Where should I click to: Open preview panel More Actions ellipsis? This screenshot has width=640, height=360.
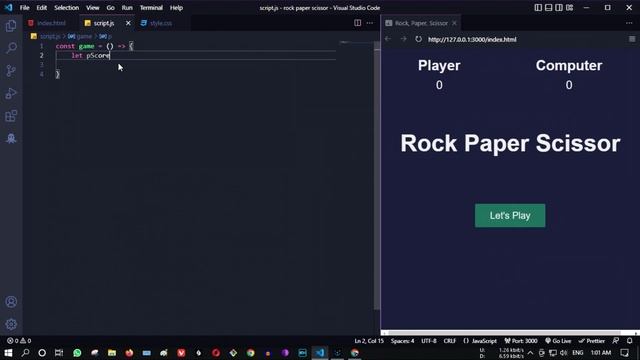coord(629,23)
